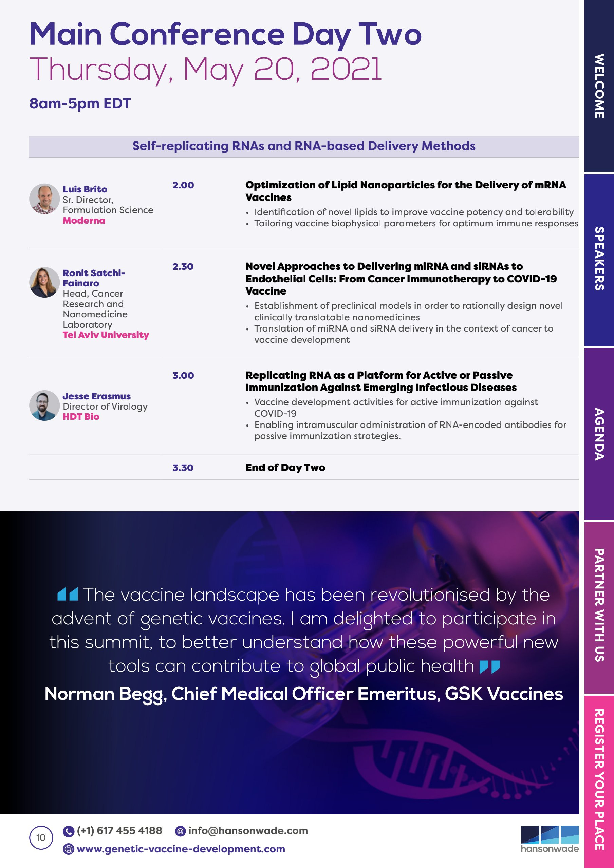Open the PARTNER WITH US tab

[x=599, y=607]
